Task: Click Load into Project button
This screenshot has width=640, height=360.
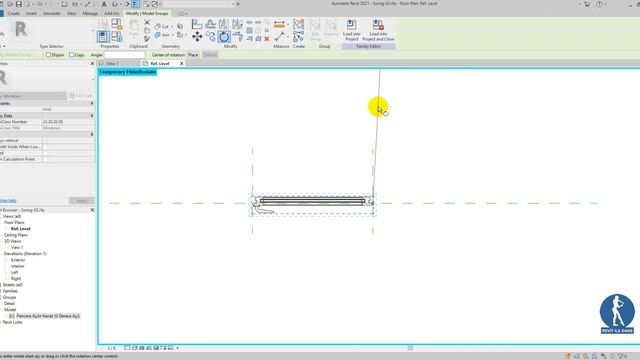Action: coord(351,30)
